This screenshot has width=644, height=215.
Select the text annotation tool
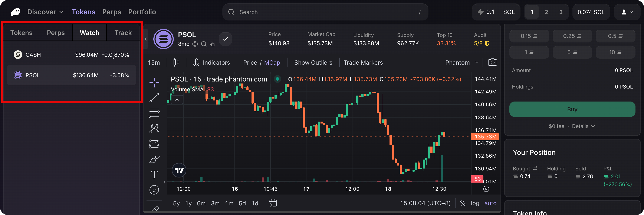pos(154,174)
